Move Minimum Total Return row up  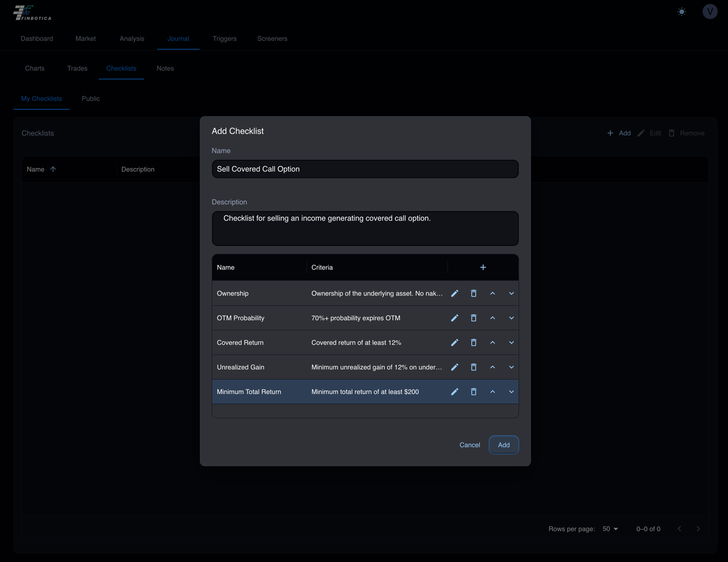(x=492, y=392)
